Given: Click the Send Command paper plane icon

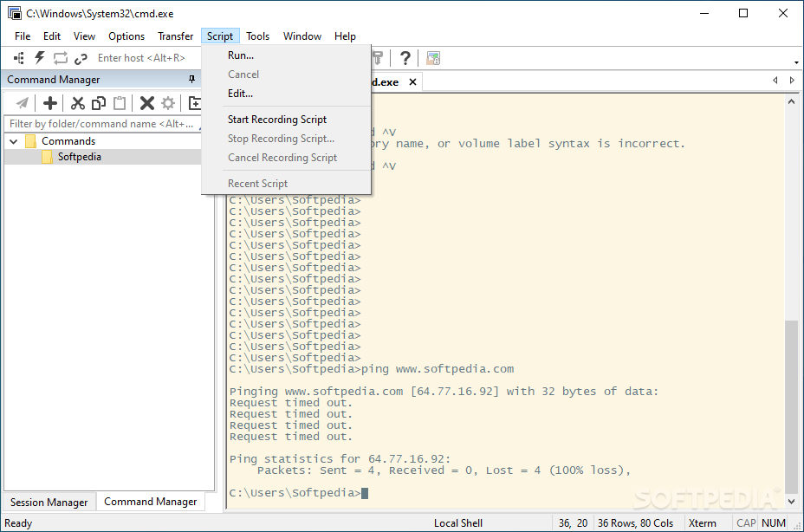Looking at the screenshot, I should [22, 103].
